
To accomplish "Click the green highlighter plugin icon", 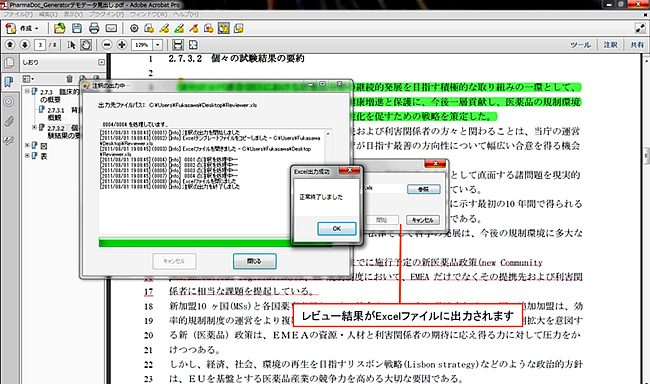I will pos(179,28).
